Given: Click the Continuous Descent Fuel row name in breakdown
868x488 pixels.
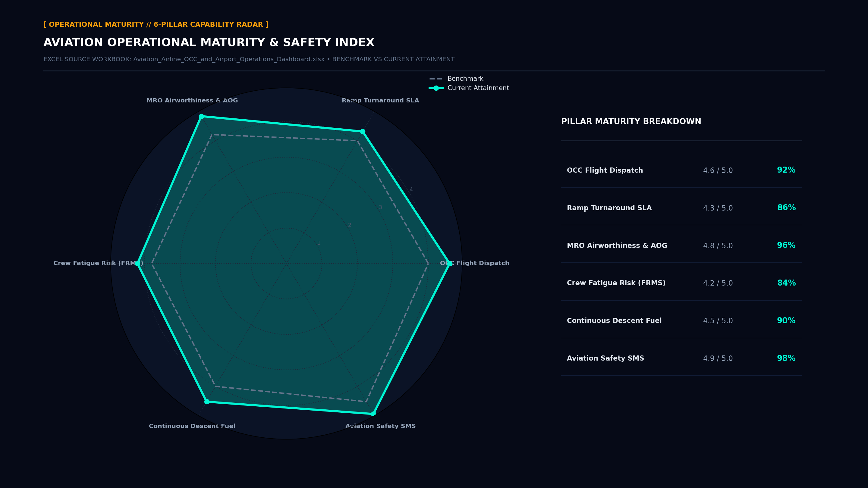Looking at the screenshot, I should point(614,321).
